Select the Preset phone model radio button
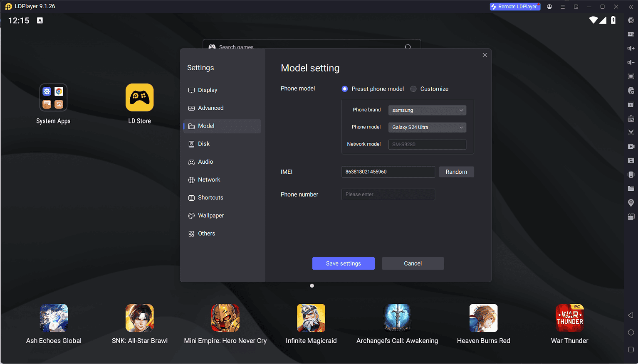Image resolution: width=638 pixels, height=364 pixels. (x=344, y=89)
